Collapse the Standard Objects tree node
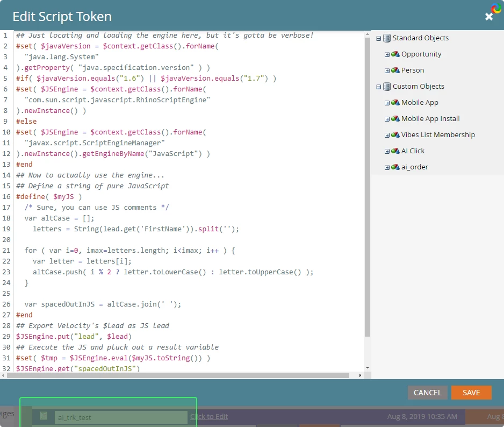 point(379,39)
